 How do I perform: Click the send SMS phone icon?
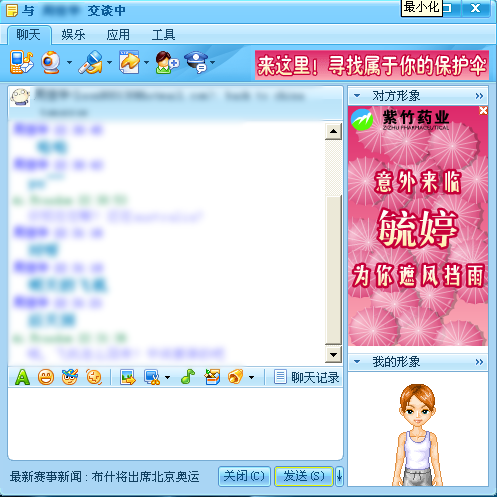(x=22, y=62)
